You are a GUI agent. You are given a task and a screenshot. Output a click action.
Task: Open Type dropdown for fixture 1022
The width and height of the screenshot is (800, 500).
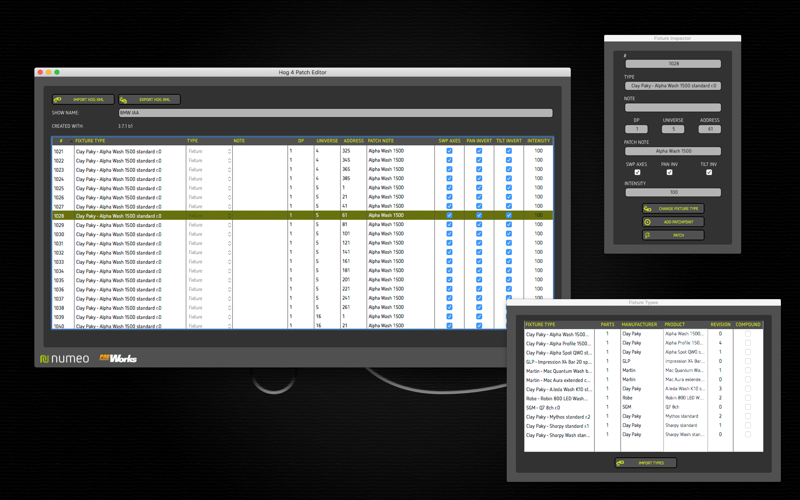209,160
